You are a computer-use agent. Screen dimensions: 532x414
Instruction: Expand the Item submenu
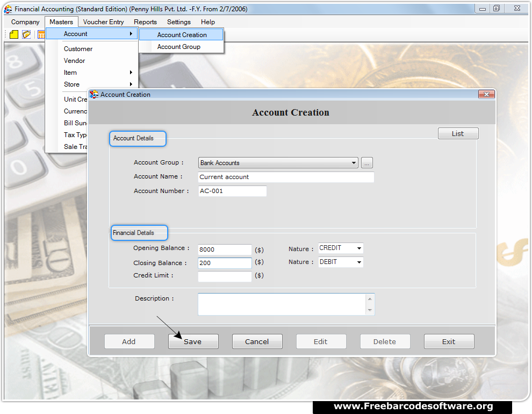tap(91, 73)
